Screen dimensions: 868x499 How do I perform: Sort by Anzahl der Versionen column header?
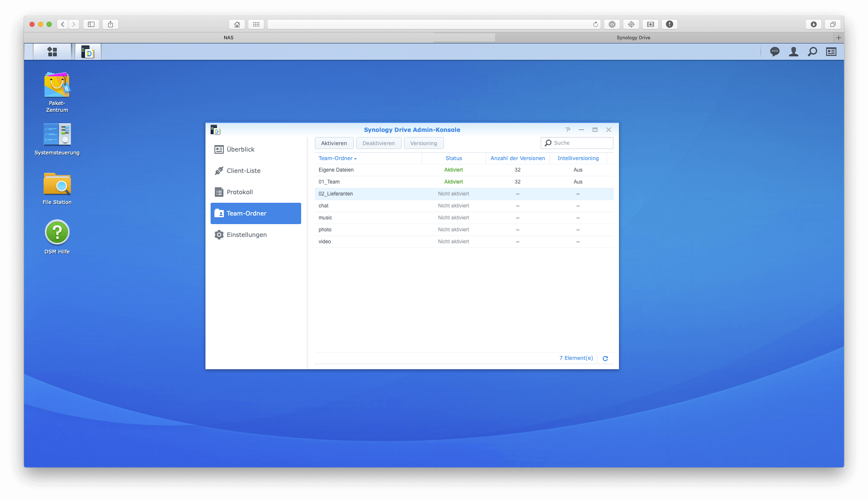(518, 158)
